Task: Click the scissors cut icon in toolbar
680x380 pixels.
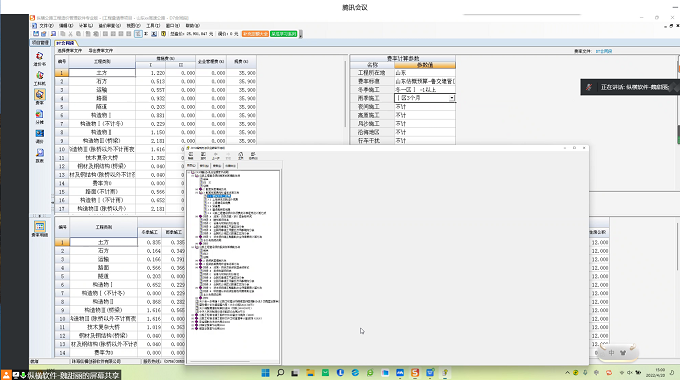Action: click(71, 34)
